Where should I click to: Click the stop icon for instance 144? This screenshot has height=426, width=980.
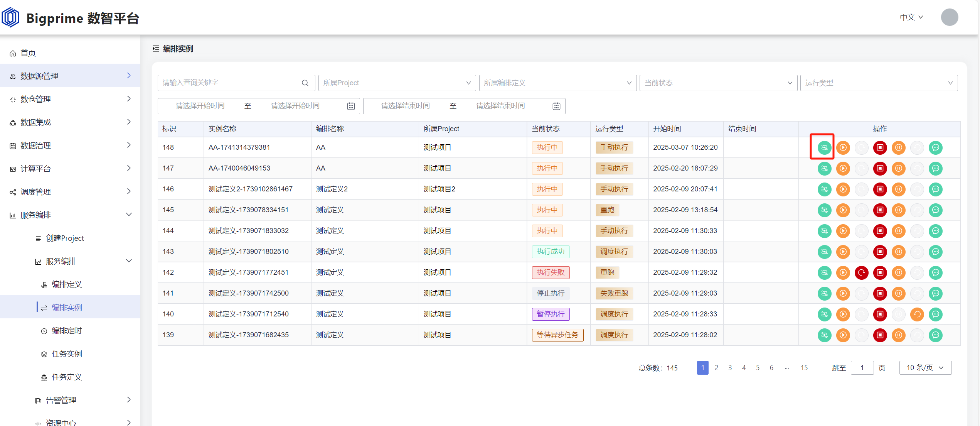tap(880, 231)
